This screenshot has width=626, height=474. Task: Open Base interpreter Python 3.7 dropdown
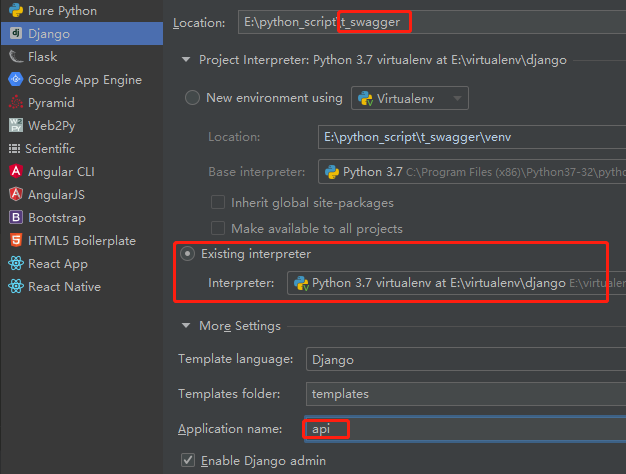tap(472, 172)
